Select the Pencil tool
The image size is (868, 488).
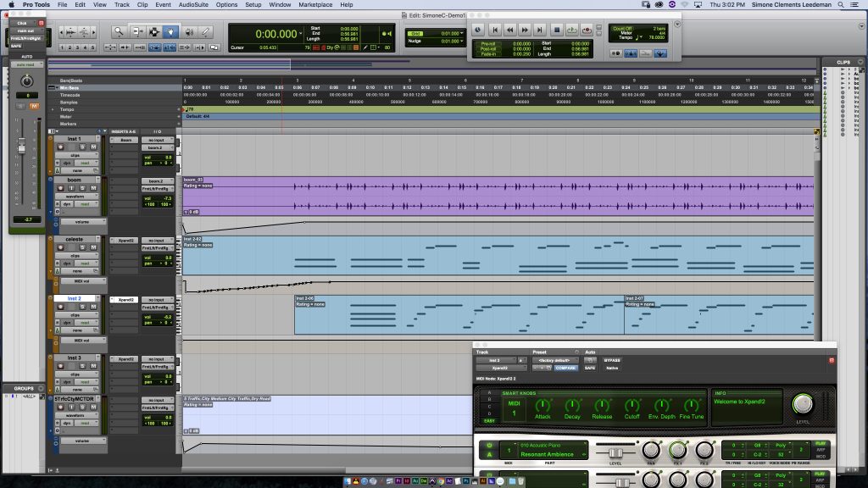205,32
